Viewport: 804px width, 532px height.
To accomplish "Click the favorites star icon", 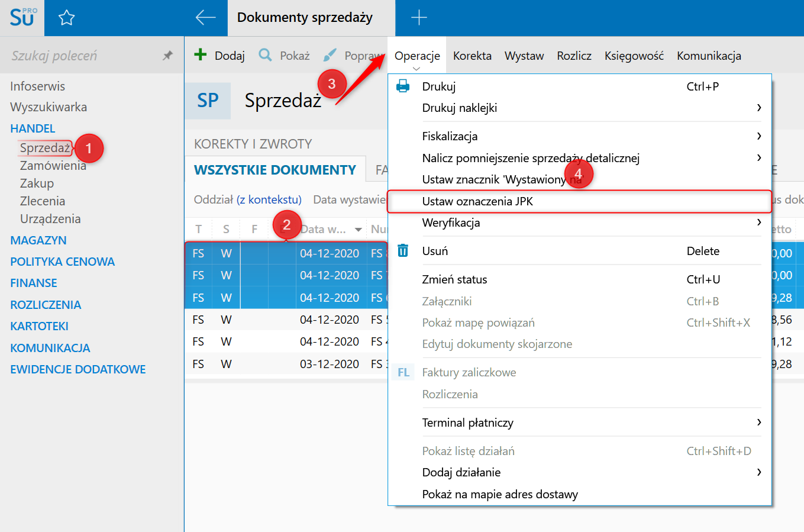I will pyautogui.click(x=67, y=18).
